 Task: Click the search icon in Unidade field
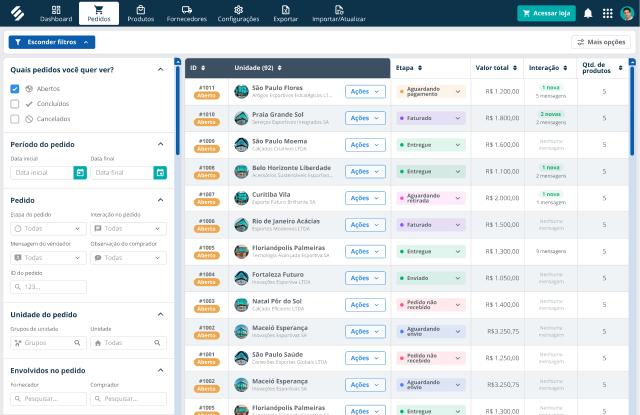(157, 343)
